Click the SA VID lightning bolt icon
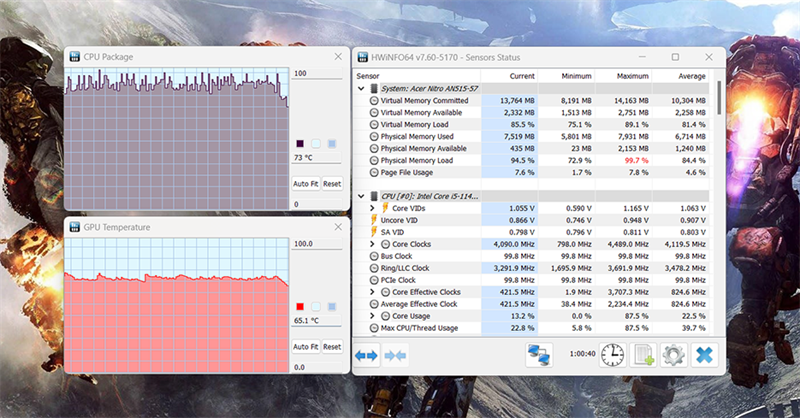Image resolution: width=800 pixels, height=418 pixels. click(374, 232)
